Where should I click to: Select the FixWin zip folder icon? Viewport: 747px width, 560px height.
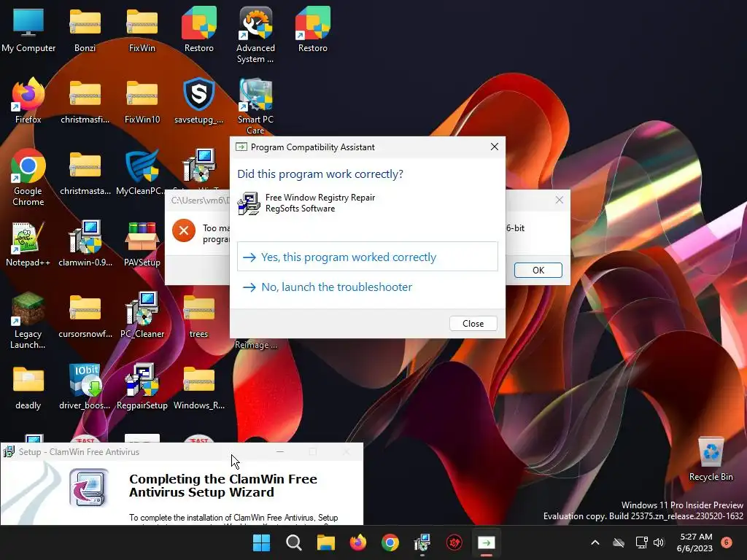(142, 29)
